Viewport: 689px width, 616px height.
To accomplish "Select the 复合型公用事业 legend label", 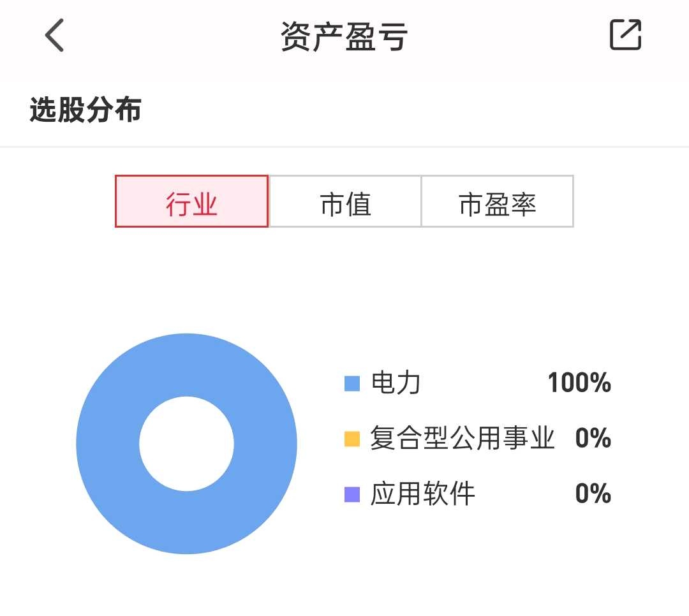I will click(463, 438).
